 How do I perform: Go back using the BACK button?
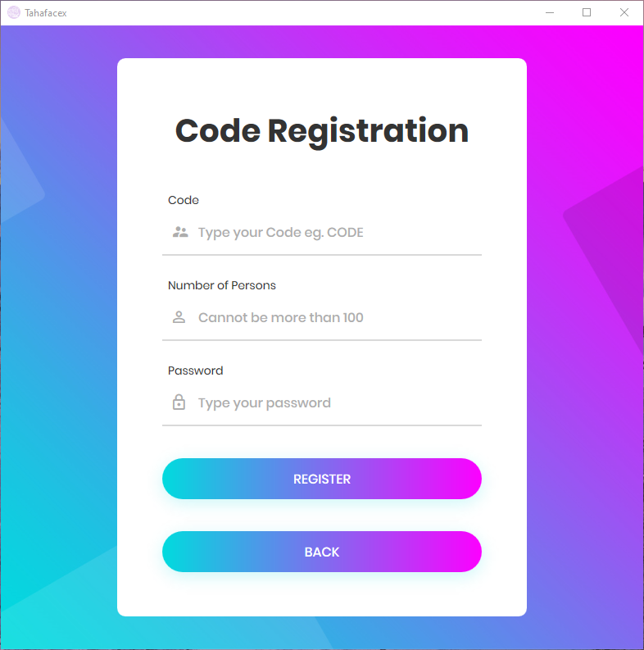pos(322,552)
